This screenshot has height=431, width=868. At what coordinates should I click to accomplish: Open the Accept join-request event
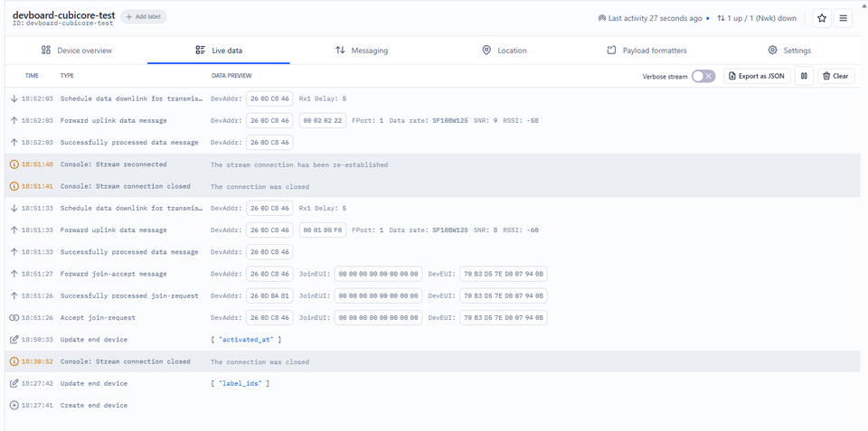coord(433,317)
